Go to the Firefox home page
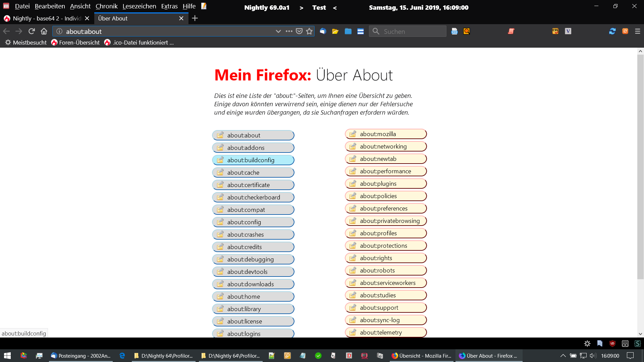The width and height of the screenshot is (644, 362). pos(44,31)
